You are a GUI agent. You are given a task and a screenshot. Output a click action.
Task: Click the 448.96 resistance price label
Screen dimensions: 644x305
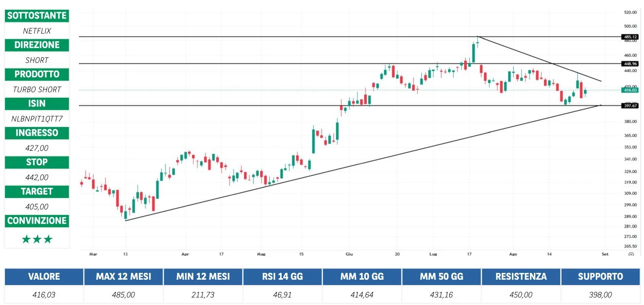tap(629, 64)
